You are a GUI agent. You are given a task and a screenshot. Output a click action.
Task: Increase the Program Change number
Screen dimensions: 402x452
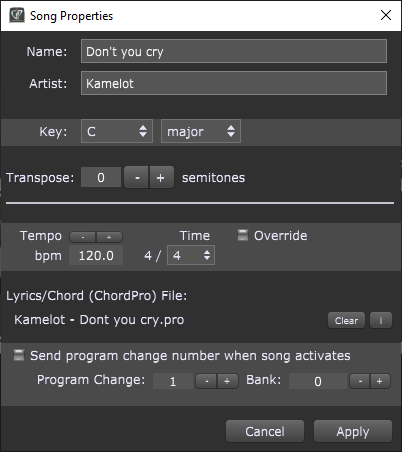tap(228, 381)
